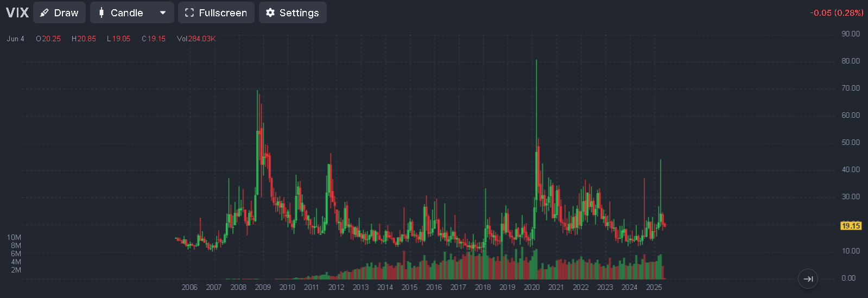Screen dimensions: 868x298
Task: Click the 2025 label on time axis
Action: 654,287
